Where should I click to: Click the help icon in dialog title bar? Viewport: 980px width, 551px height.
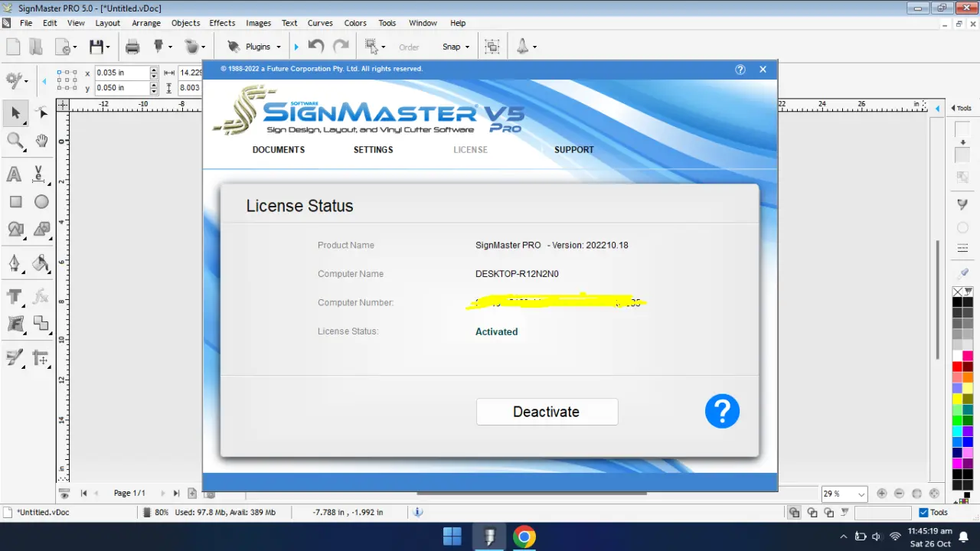[740, 69]
